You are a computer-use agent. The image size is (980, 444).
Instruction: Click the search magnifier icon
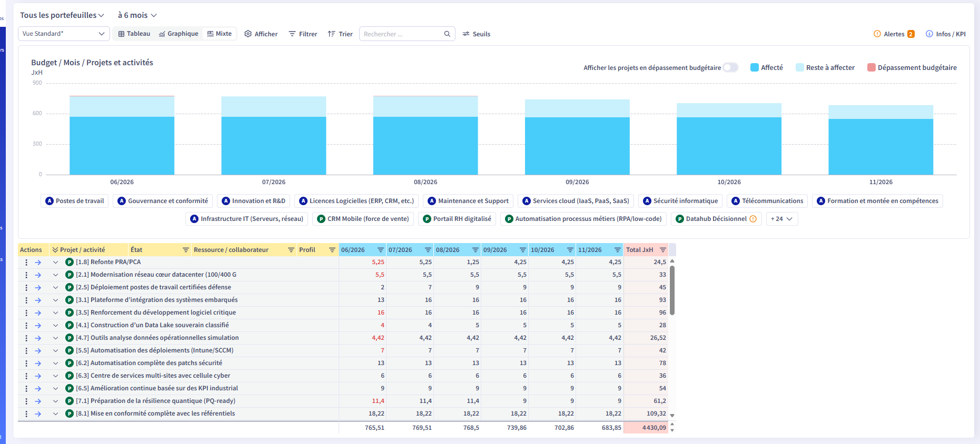click(447, 34)
